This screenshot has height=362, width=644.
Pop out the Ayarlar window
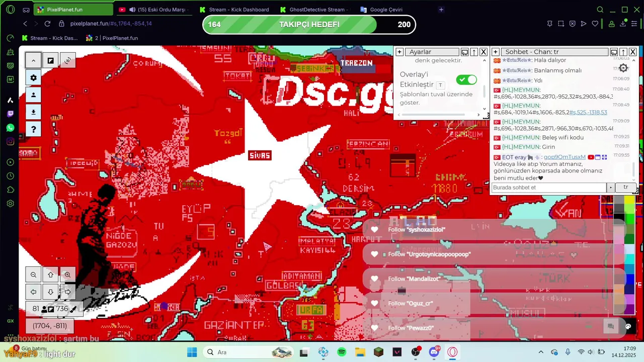[465, 52]
